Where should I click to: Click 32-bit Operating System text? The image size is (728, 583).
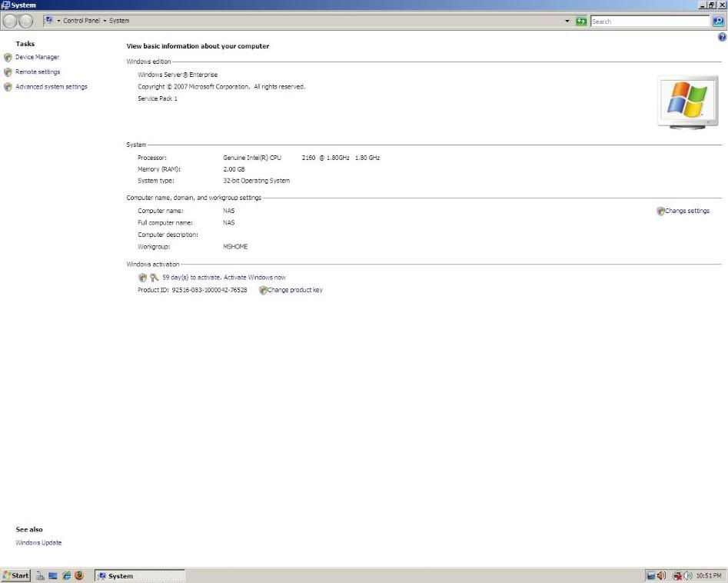click(256, 181)
